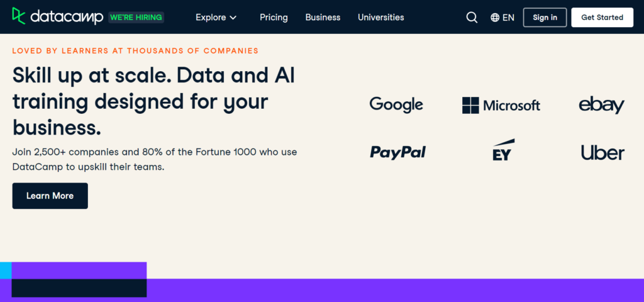Click the dark block on purple banner
Image resolution: width=644 pixels, height=302 pixels.
point(79,288)
